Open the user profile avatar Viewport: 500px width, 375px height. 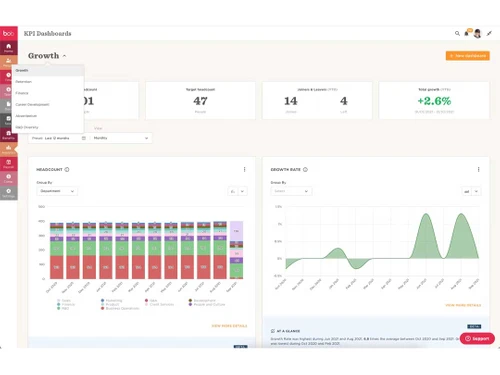[x=477, y=33]
